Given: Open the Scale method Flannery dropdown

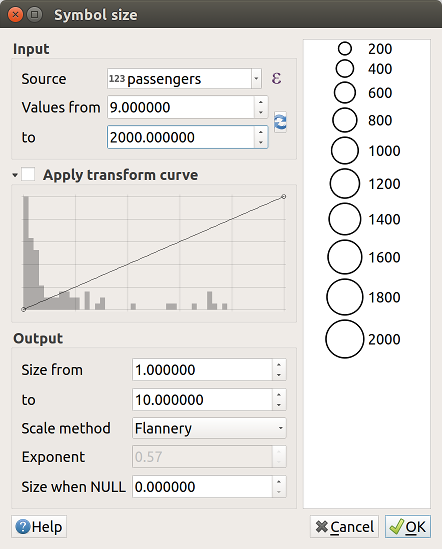Looking at the screenshot, I should pos(209,428).
